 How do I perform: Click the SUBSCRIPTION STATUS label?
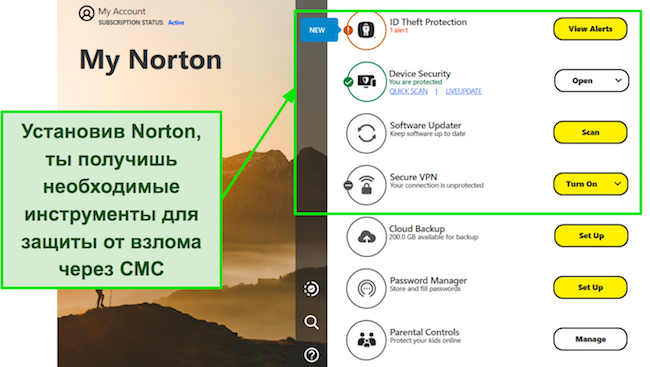pyautogui.click(x=131, y=22)
